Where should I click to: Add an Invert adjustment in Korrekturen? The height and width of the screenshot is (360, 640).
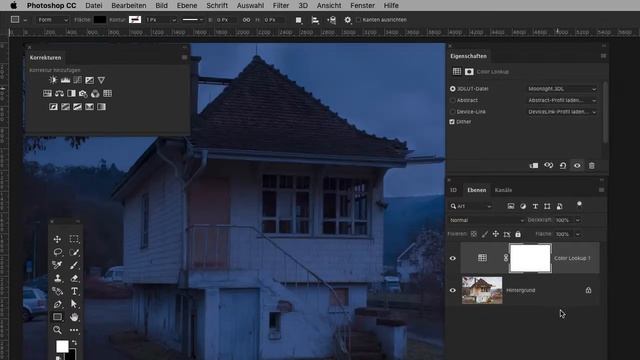[53, 107]
